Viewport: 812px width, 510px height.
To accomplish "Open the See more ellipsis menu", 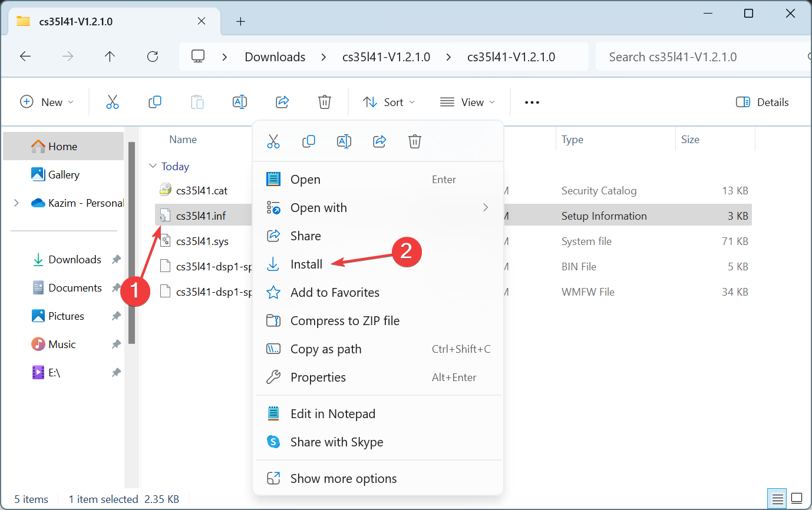I will click(532, 102).
